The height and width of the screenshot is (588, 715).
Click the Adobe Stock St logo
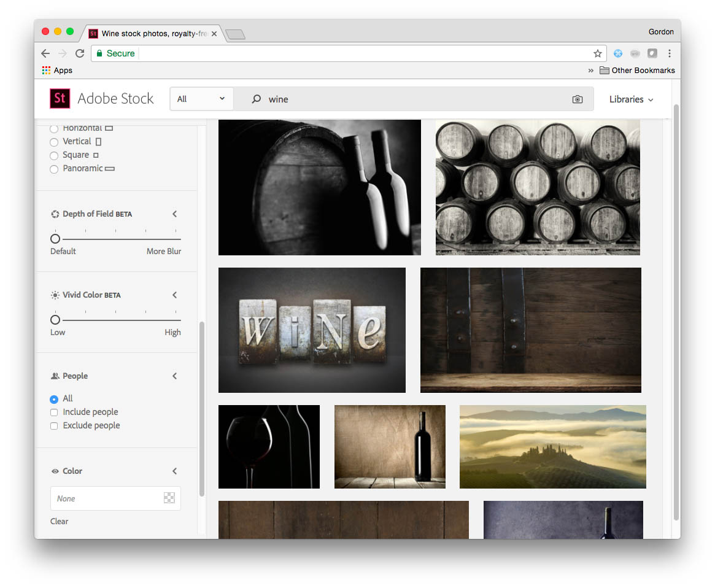(x=60, y=98)
